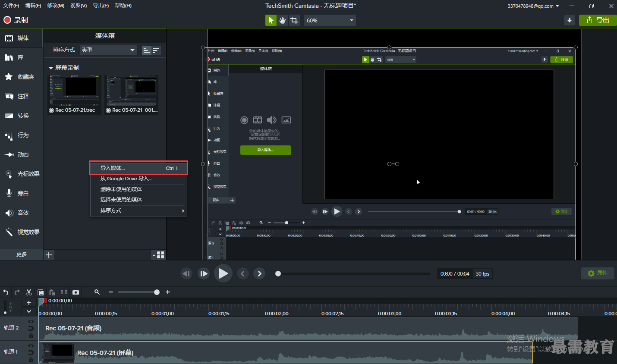Viewport: 617px width, 364px height.
Task: Open the 音效 Audio Effects tab
Action: coord(22,213)
